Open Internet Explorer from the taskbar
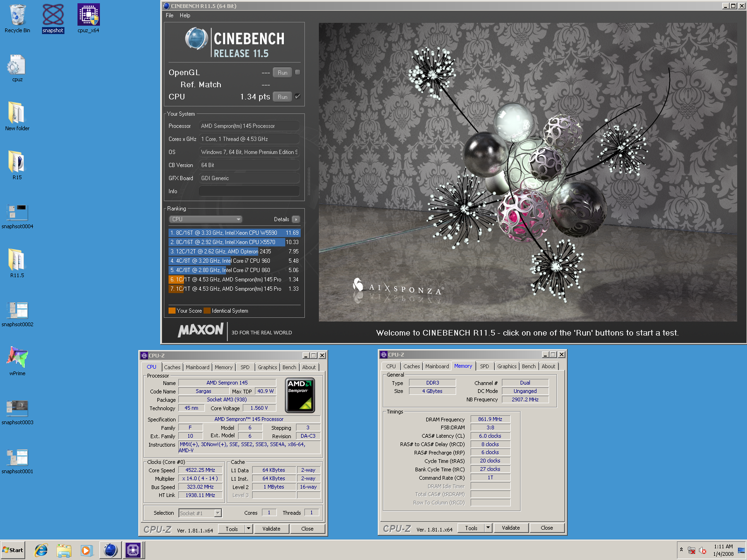Screen dimensions: 747x560 tap(41, 550)
